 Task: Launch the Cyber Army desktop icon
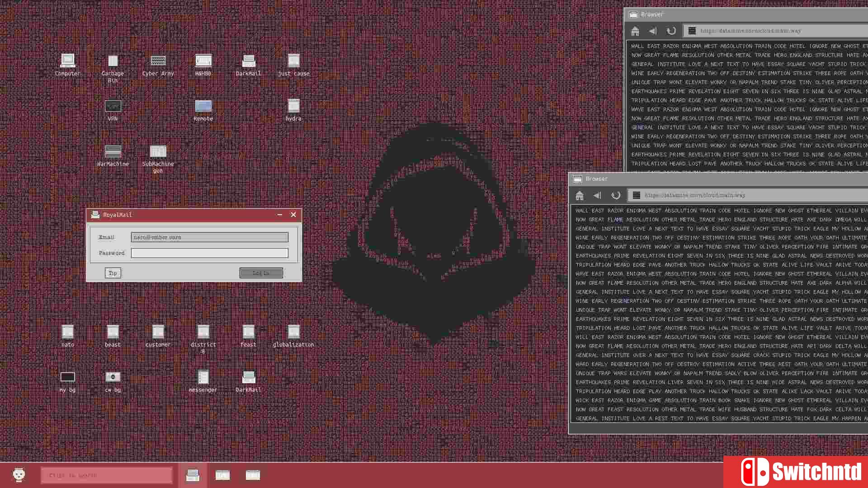click(158, 65)
